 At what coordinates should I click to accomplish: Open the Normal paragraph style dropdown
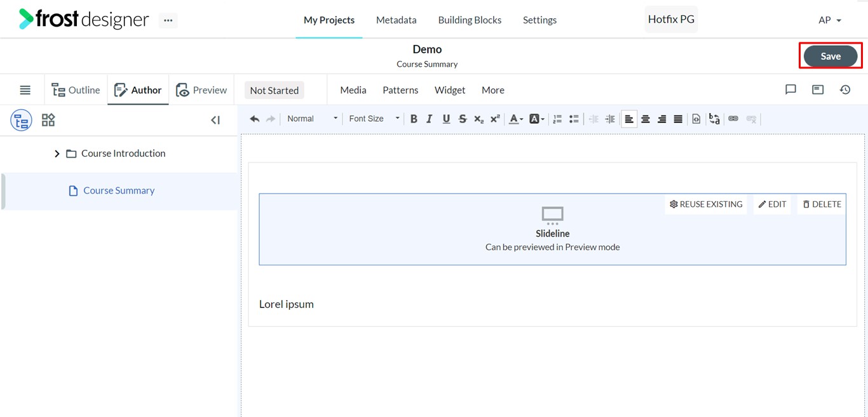click(x=311, y=119)
